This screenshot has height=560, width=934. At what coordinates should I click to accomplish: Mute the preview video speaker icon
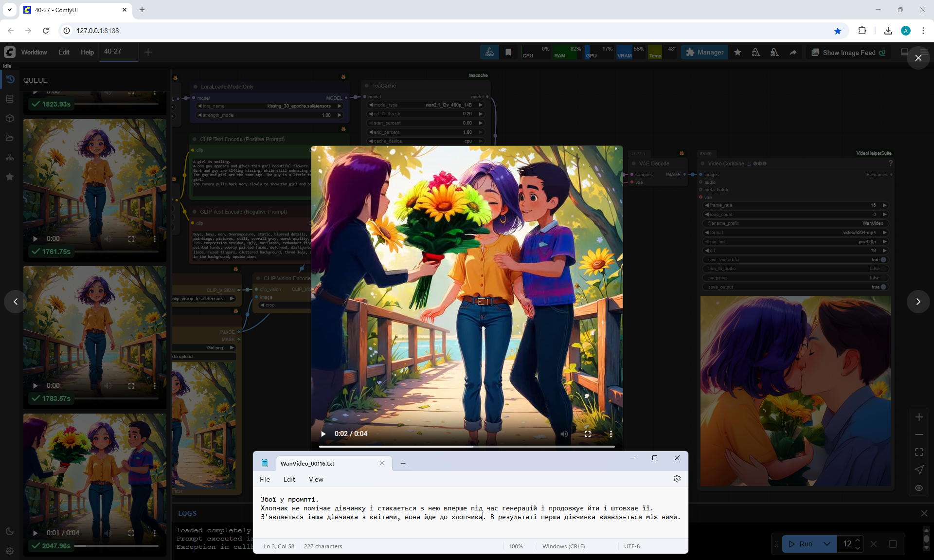(564, 434)
